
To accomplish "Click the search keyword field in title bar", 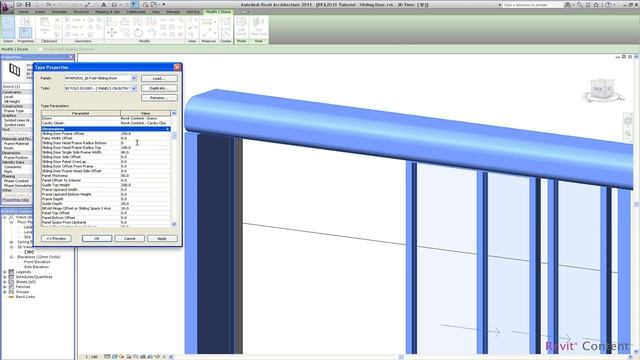I will [533, 5].
